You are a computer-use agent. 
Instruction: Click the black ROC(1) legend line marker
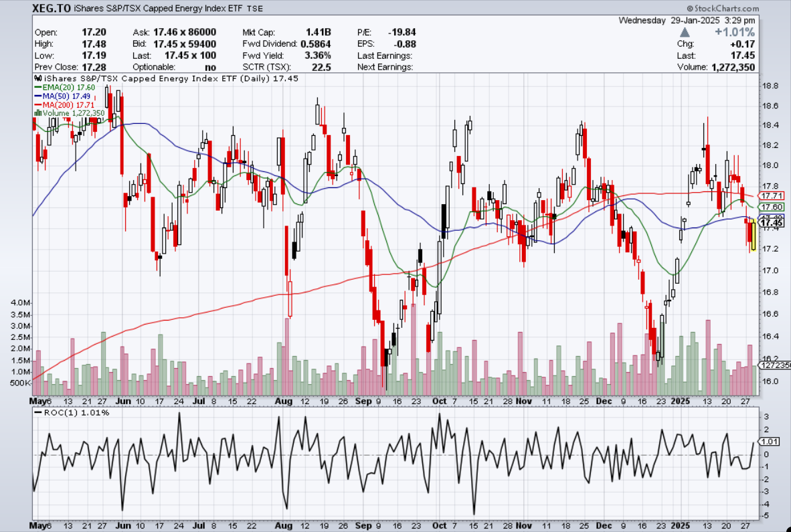[x=37, y=413]
